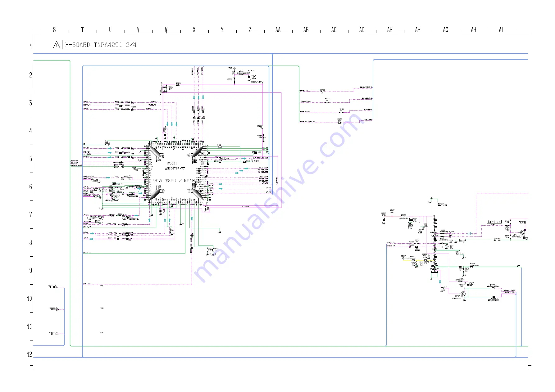Image resolution: width=555 pixels, height=392 pixels.
Task: Click column header AG
Action: tap(446, 30)
